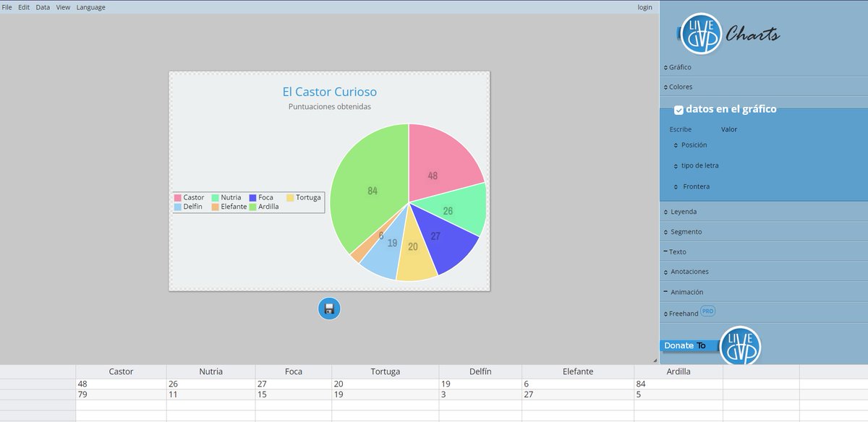Click the Nutria column header

click(x=210, y=371)
